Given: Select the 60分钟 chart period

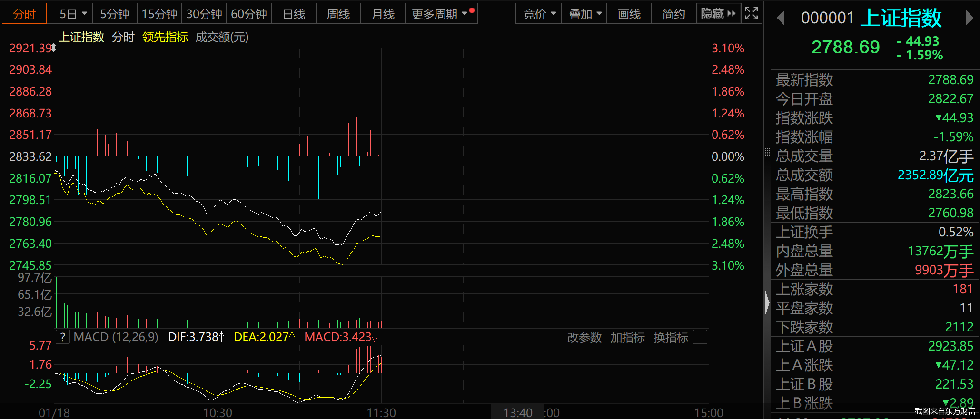Looking at the screenshot, I should pos(249,14).
